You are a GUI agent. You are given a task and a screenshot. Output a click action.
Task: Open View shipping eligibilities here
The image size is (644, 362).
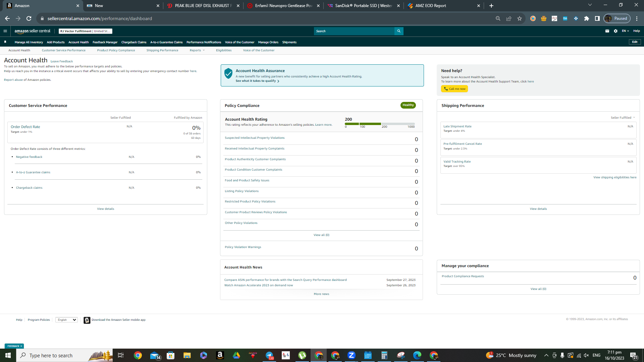[615, 177]
